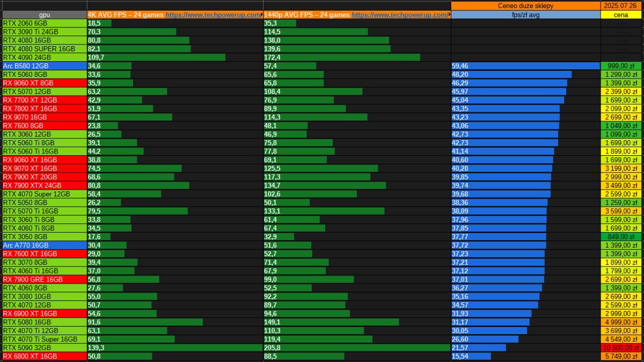Viewport: 644px width, 362px height.
Task: Select the blue 'Arc A770 16GB' cell
Action: [x=45, y=245]
